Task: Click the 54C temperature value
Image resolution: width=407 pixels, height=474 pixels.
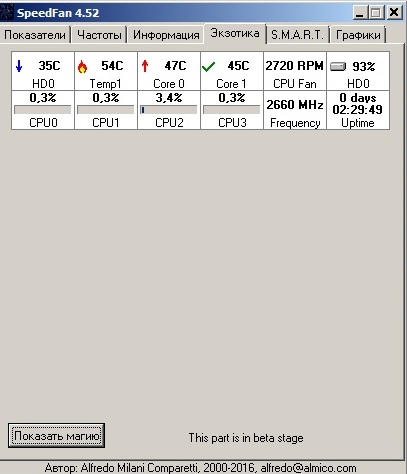Action: (x=112, y=66)
